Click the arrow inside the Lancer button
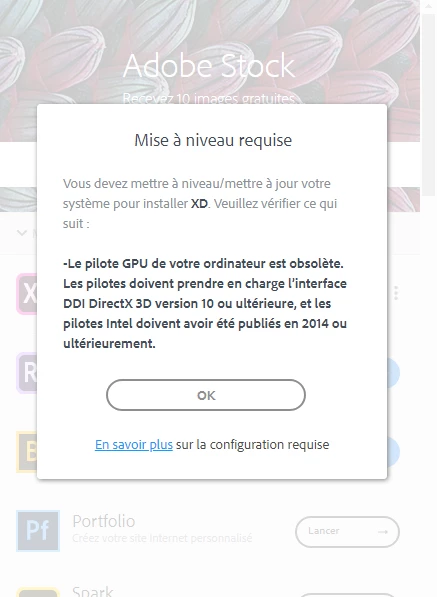The height and width of the screenshot is (597, 437). click(383, 532)
